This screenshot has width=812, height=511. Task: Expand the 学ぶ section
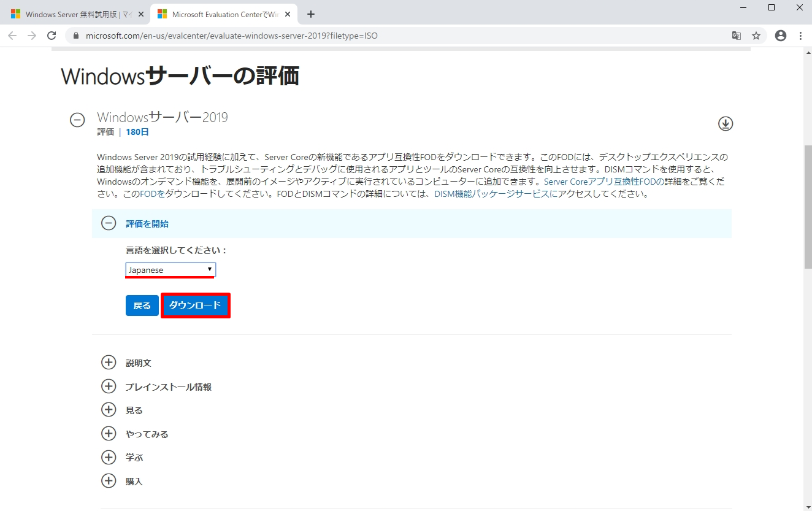point(109,458)
